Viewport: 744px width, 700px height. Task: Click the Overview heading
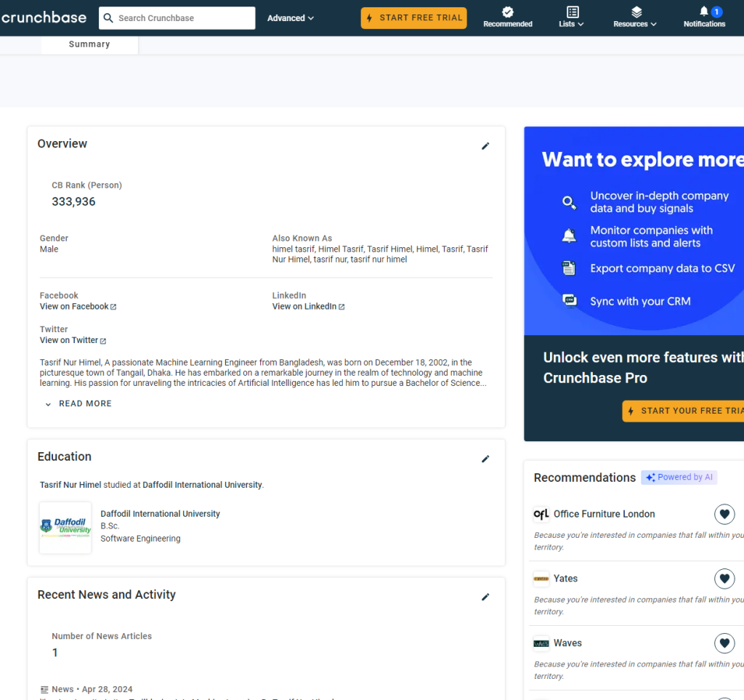(62, 144)
